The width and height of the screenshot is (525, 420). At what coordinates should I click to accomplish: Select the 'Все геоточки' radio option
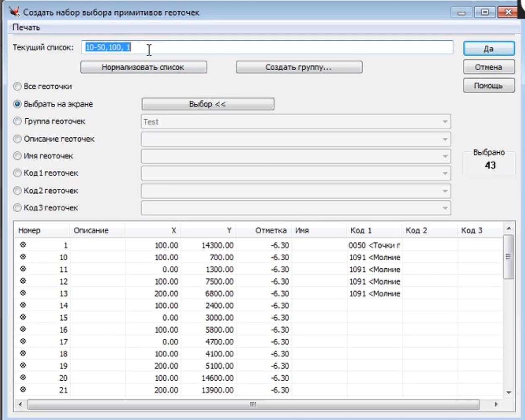18,87
